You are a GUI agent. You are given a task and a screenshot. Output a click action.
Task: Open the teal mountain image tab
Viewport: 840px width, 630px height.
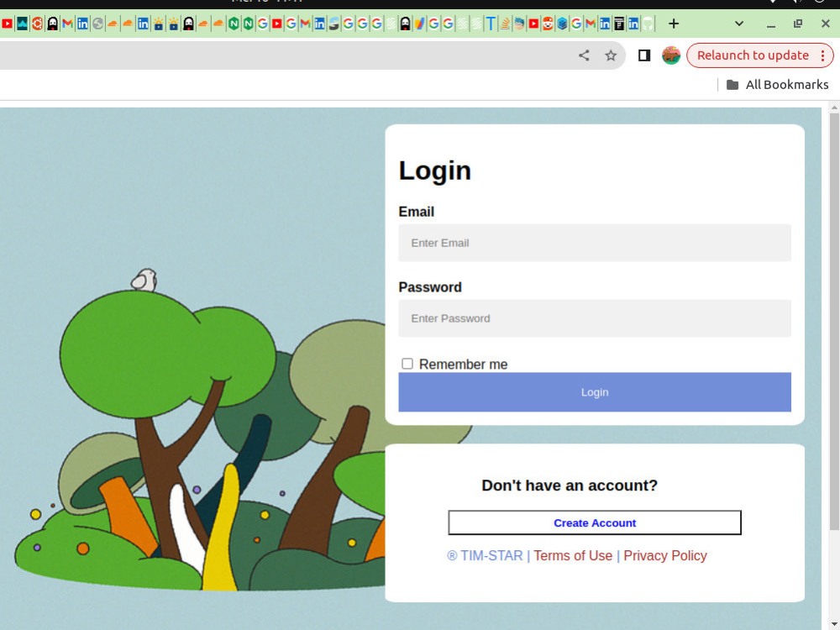pos(22,24)
